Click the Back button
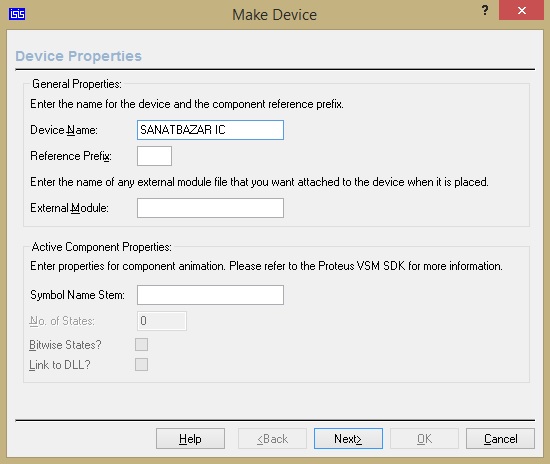Image resolution: width=550 pixels, height=464 pixels. point(273,439)
